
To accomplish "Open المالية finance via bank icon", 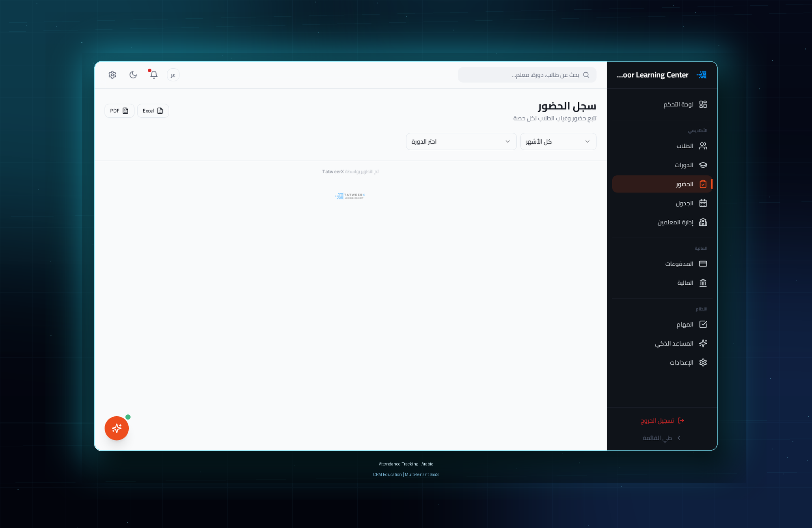I will (x=703, y=283).
